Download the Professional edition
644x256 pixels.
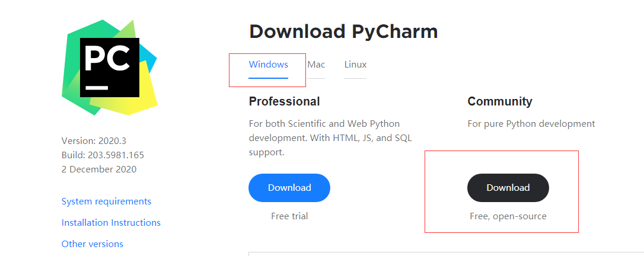tap(289, 188)
